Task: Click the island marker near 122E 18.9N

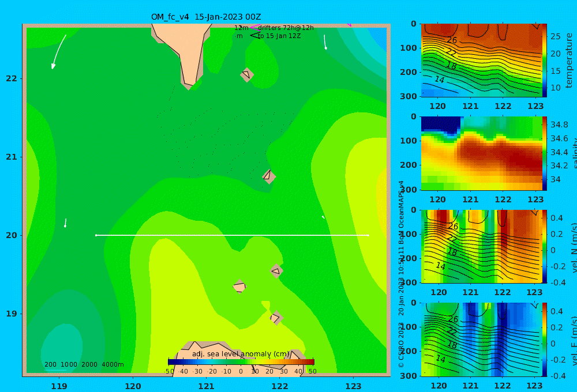Action: coord(276,318)
